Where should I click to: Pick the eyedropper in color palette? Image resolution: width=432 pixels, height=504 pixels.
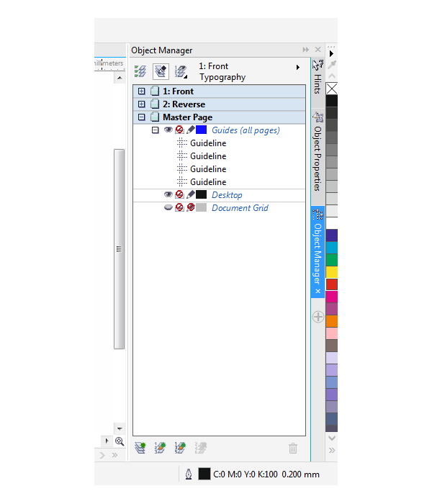point(332,65)
